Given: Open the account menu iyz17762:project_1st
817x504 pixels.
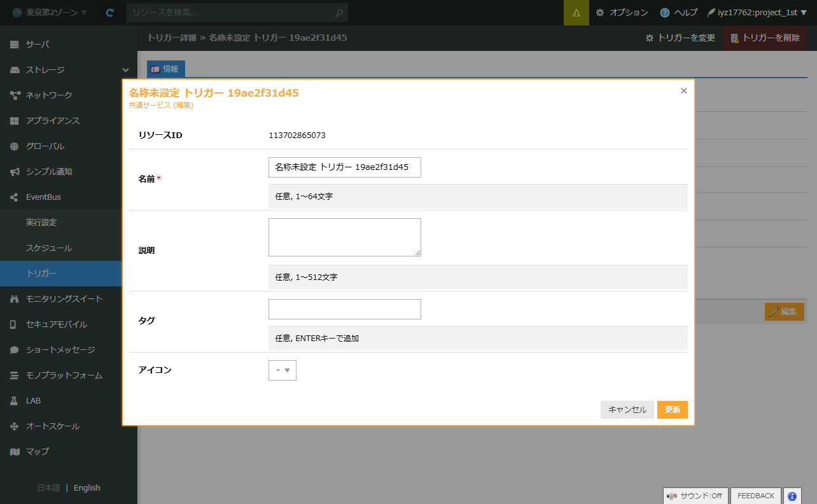Looking at the screenshot, I should click(x=757, y=13).
